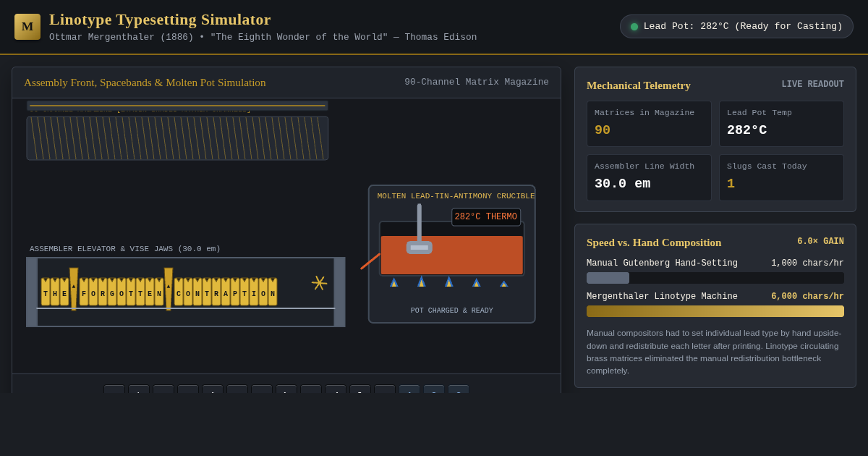Select the F matrix in the assembler
Screen dimensions: 868x456
coord(84,292)
